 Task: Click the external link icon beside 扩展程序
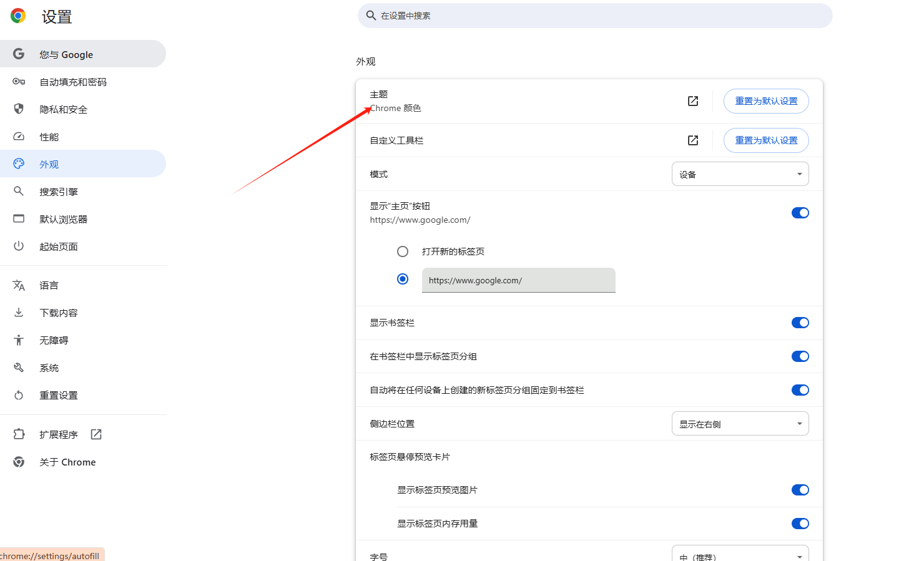96,434
